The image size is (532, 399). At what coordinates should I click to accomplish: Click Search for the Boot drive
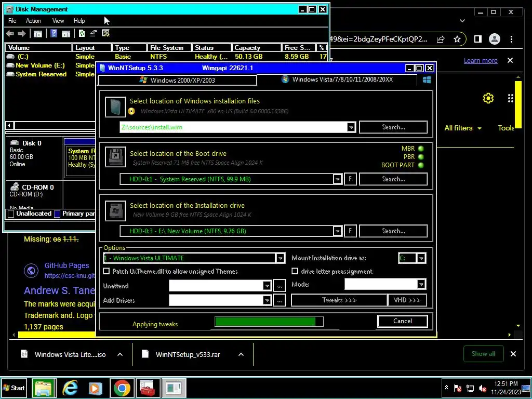pos(393,179)
